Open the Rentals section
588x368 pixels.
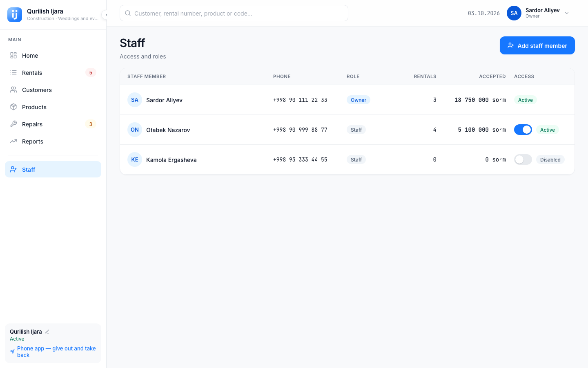53,73
